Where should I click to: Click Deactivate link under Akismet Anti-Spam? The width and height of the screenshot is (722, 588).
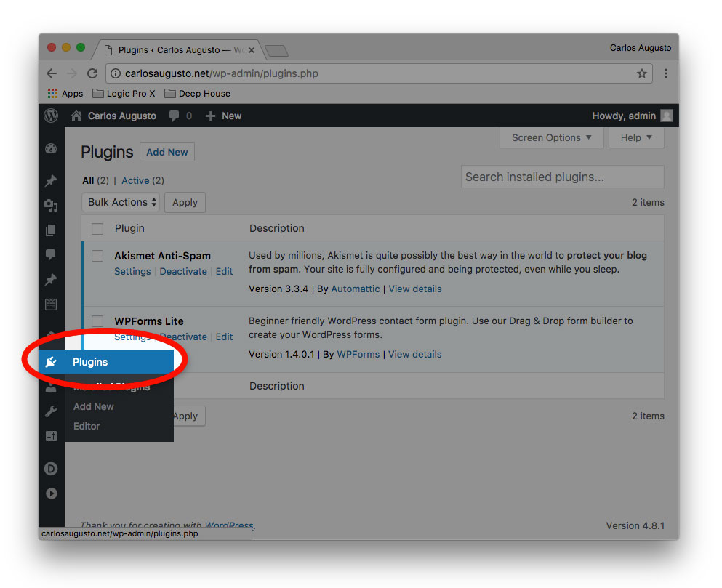point(183,271)
